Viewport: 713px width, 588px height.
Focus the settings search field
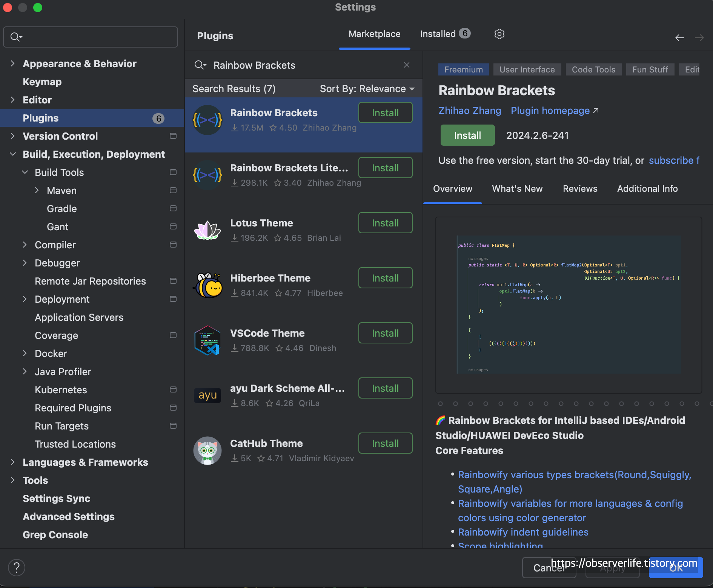tap(91, 37)
